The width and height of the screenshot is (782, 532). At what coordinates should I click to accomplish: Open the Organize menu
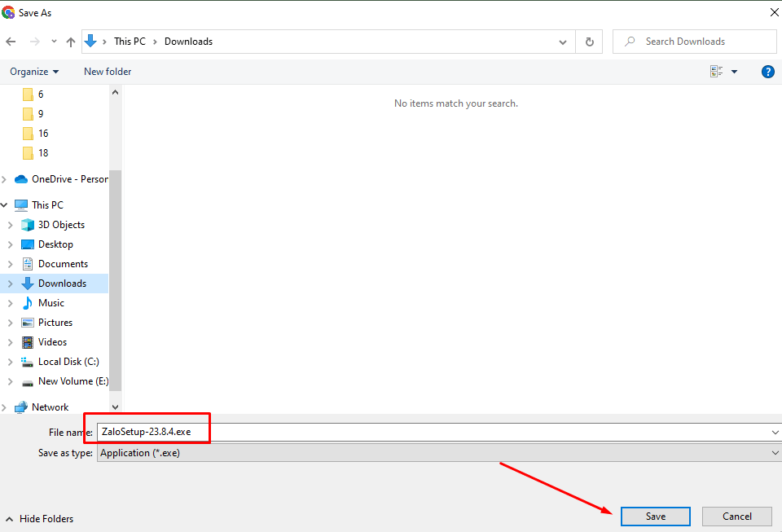coord(34,72)
